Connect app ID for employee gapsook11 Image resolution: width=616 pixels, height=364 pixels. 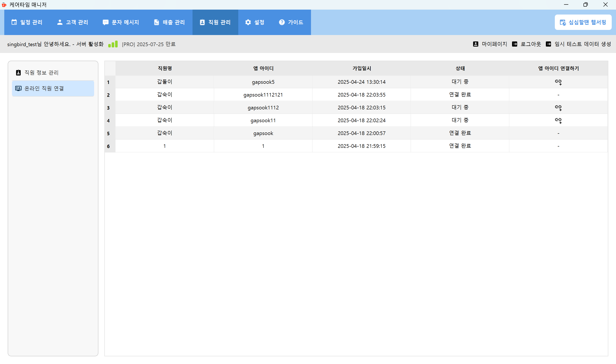click(x=558, y=120)
